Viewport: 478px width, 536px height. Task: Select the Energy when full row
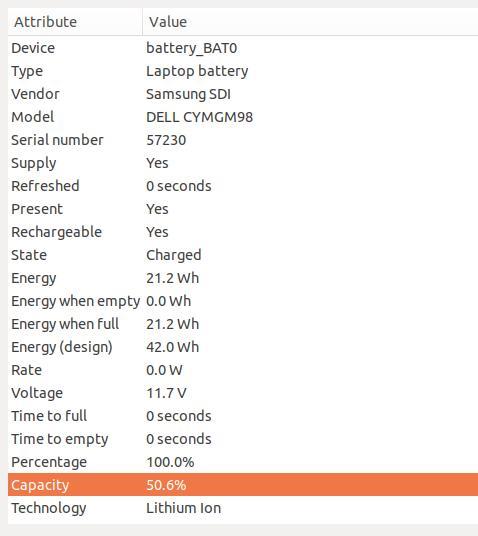tap(243, 324)
